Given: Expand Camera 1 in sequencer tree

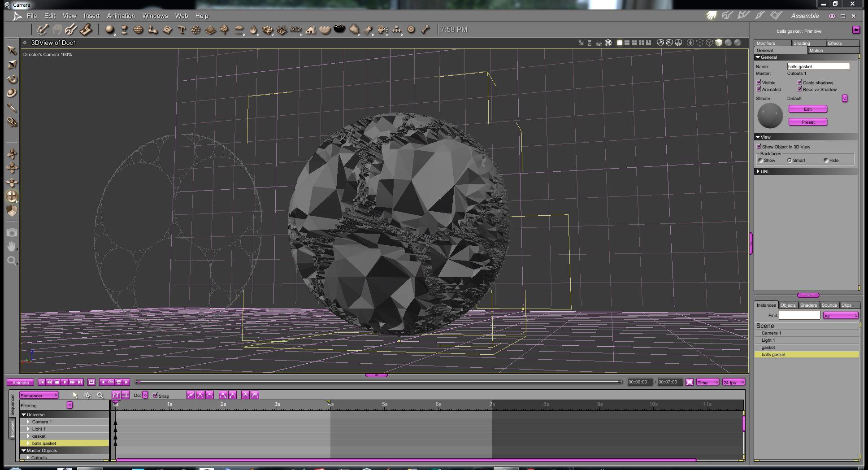Looking at the screenshot, I should [28, 422].
